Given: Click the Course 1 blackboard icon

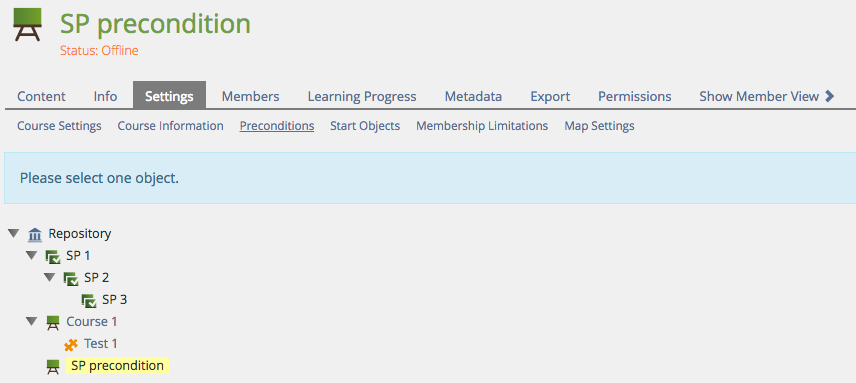Looking at the screenshot, I should click(x=52, y=322).
